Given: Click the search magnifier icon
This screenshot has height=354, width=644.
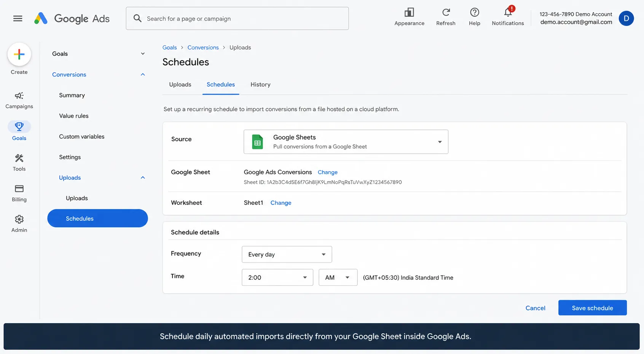Looking at the screenshot, I should point(137,18).
